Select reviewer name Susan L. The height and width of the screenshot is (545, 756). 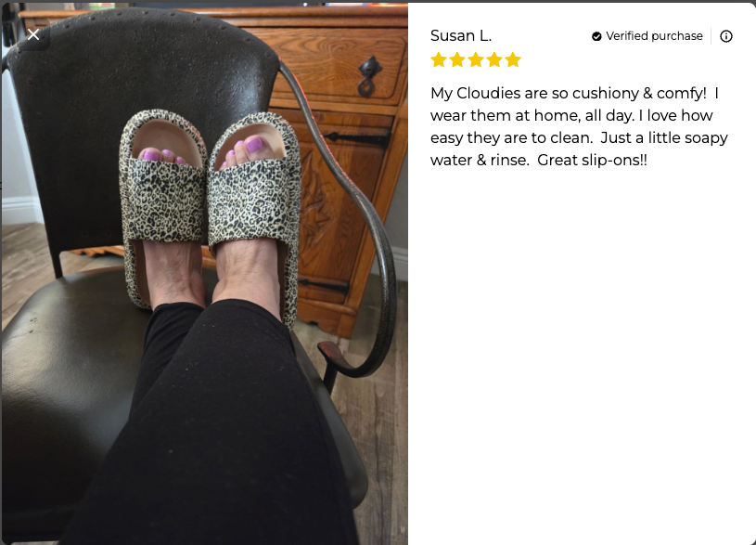point(461,35)
